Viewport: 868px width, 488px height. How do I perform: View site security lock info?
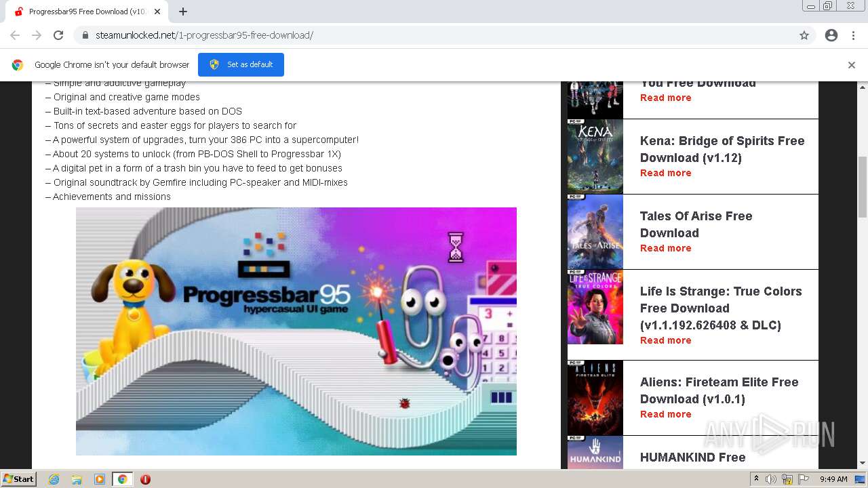pyautogui.click(x=85, y=35)
